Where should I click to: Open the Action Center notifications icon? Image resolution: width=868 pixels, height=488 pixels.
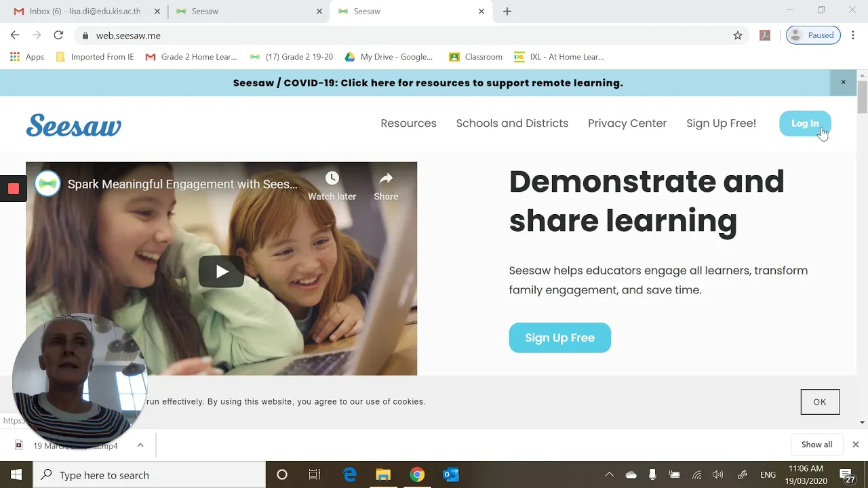tap(848, 475)
